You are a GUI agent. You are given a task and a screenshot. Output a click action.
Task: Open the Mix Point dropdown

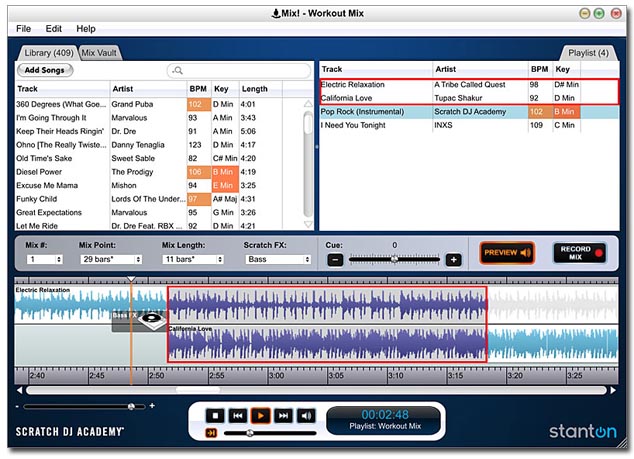[x=111, y=259]
